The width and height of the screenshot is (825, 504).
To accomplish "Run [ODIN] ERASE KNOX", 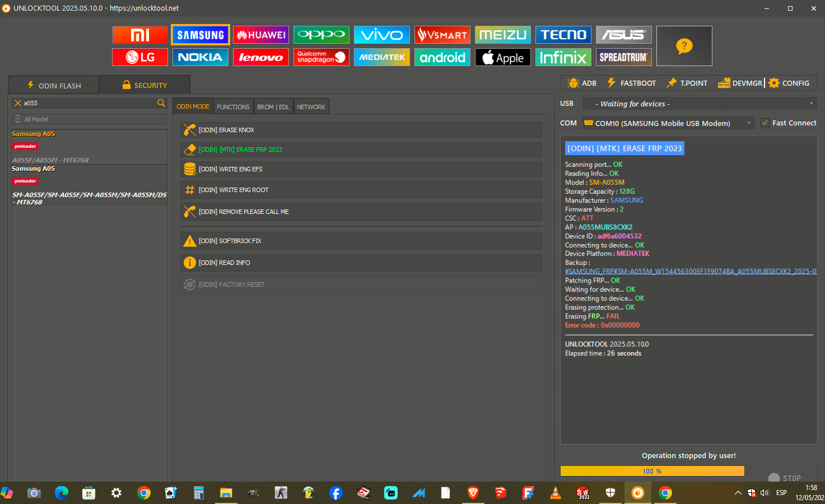I will click(361, 130).
